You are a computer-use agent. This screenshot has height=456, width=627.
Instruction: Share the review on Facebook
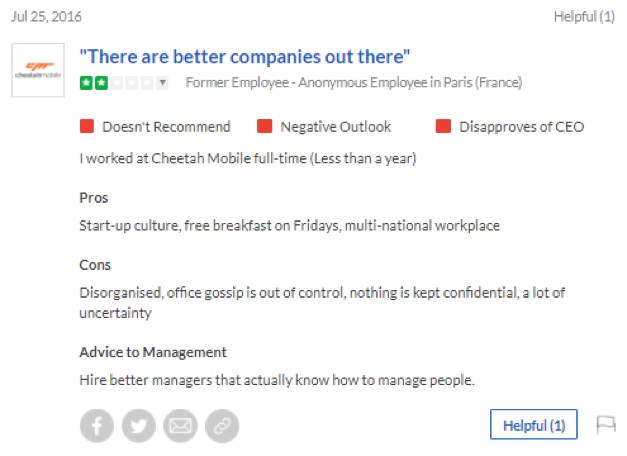pyautogui.click(x=97, y=426)
